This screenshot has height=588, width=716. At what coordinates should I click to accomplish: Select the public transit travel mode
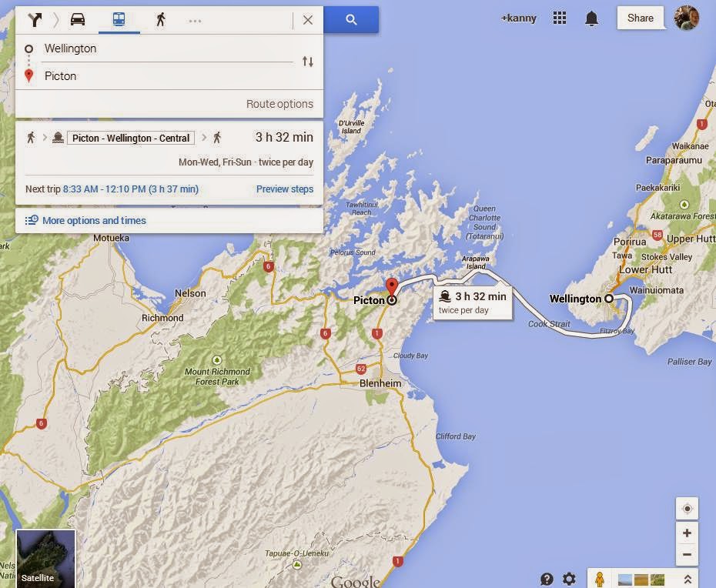pos(119,19)
